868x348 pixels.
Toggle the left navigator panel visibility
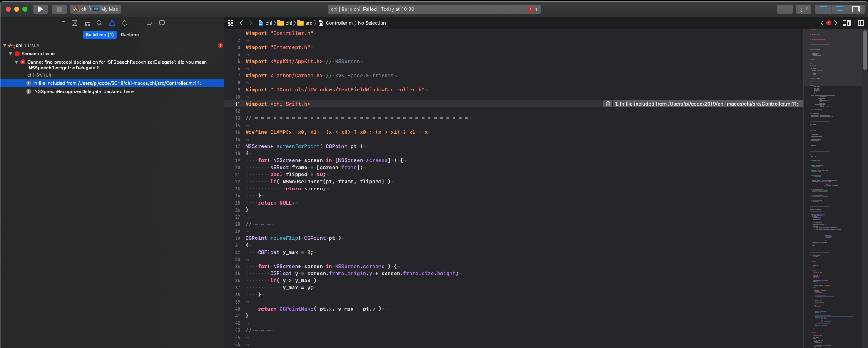tap(823, 9)
